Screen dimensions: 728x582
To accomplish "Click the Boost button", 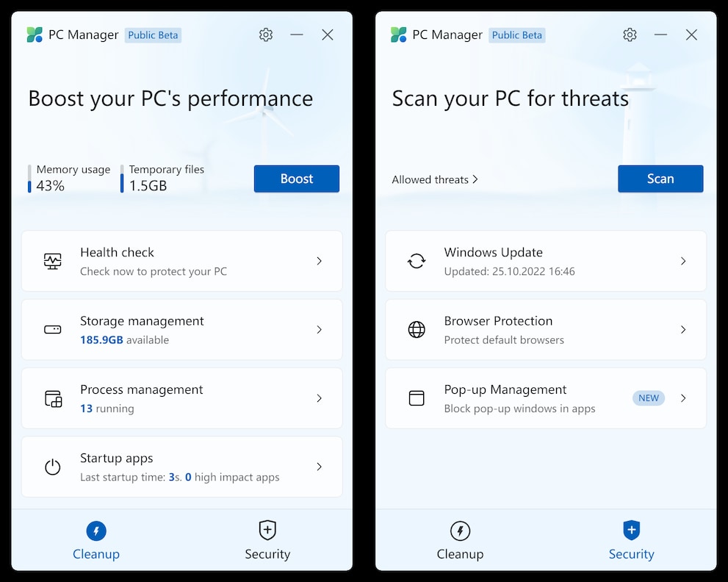I will click(296, 179).
